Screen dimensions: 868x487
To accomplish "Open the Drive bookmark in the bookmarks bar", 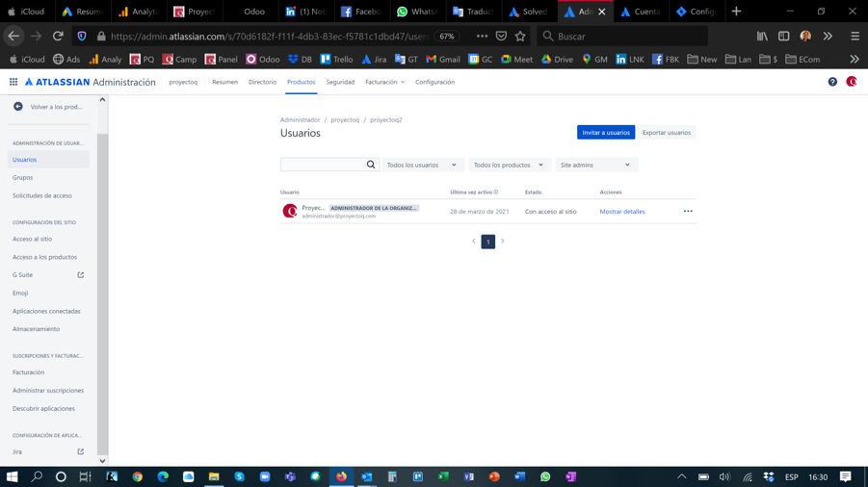I will (x=558, y=59).
